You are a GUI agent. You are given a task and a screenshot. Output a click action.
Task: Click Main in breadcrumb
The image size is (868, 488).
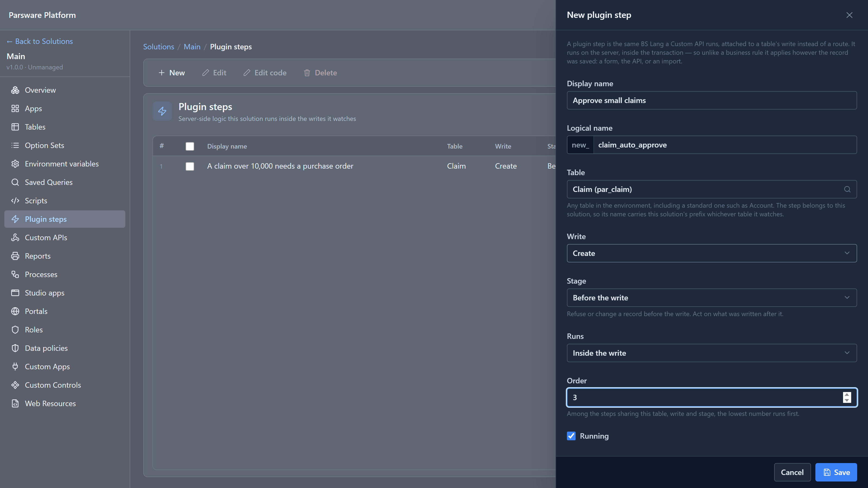(192, 47)
